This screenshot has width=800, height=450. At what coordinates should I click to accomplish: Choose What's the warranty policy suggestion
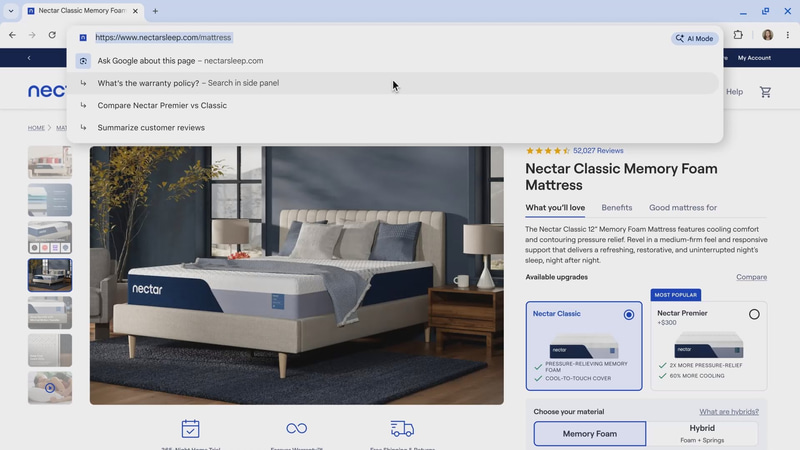[x=394, y=83]
